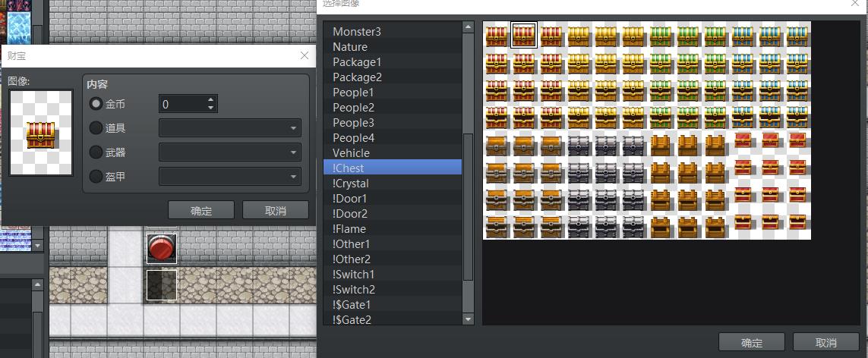Screen dimensions: 868x358
Task: Cancel the 财宝 dialog with 取消
Action: coord(276,211)
